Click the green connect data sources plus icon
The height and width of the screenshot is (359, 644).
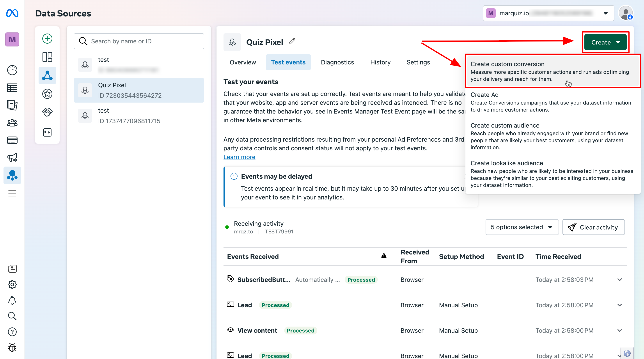47,39
